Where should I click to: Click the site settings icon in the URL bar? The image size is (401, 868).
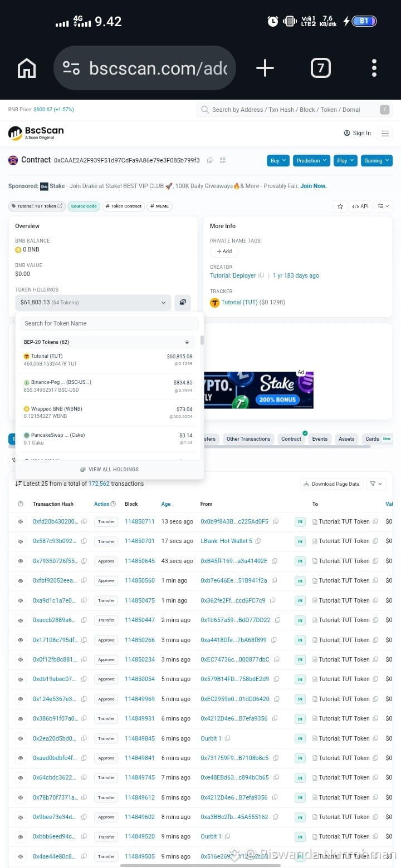point(71,68)
